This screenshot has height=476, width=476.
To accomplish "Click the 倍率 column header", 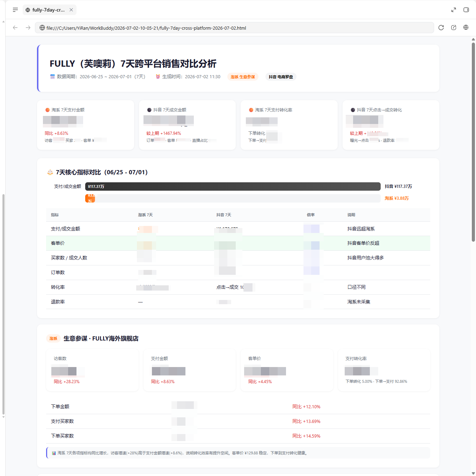I will click(x=311, y=215).
